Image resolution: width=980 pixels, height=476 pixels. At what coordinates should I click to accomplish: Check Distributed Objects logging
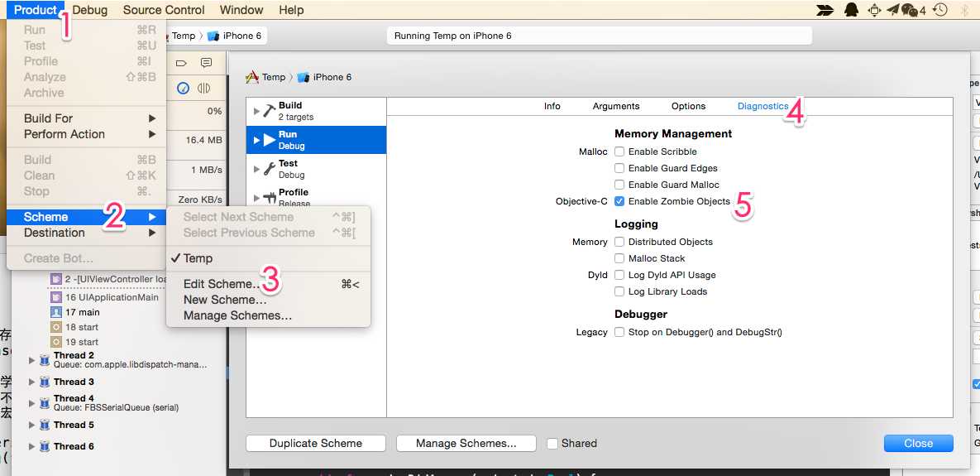click(619, 242)
